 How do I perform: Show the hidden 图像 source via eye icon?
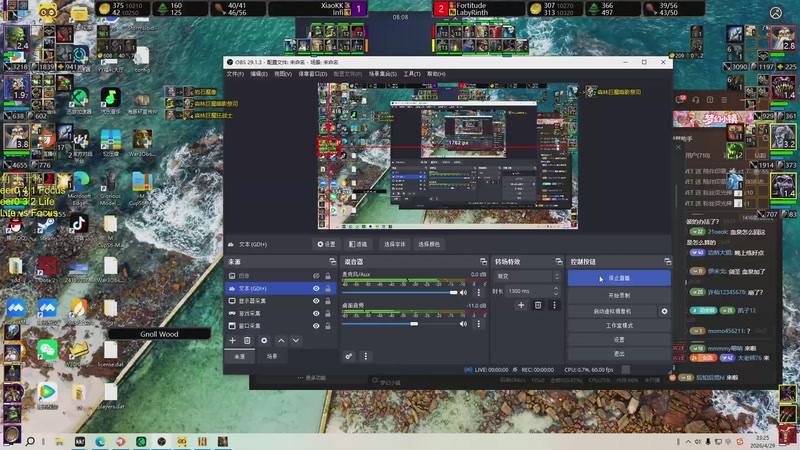coord(316,276)
